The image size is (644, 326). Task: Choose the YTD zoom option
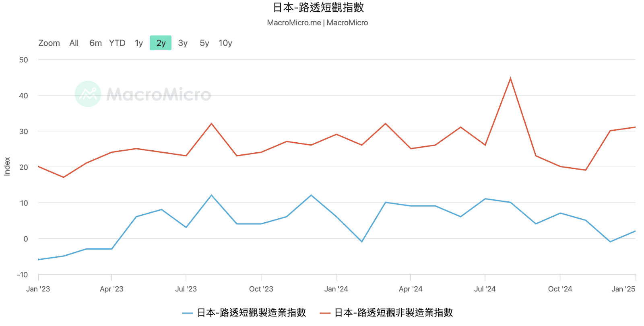click(x=117, y=43)
